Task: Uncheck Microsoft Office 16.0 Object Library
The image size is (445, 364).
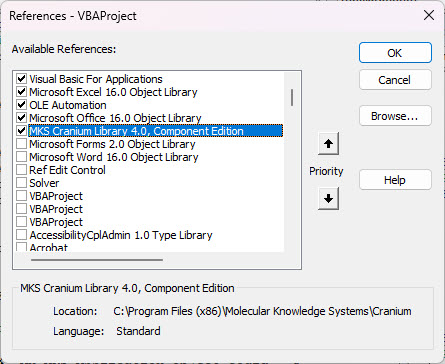Action: 22,118
